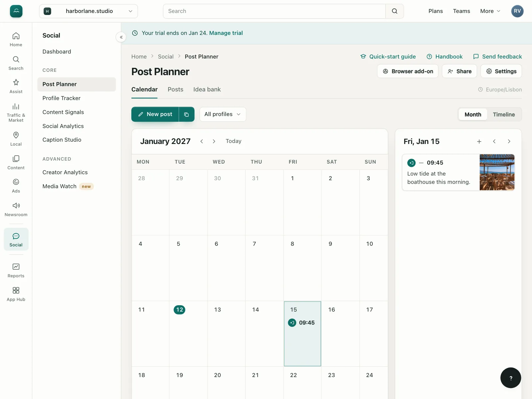
Task: Select the Calendar tab
Action: 144,89
